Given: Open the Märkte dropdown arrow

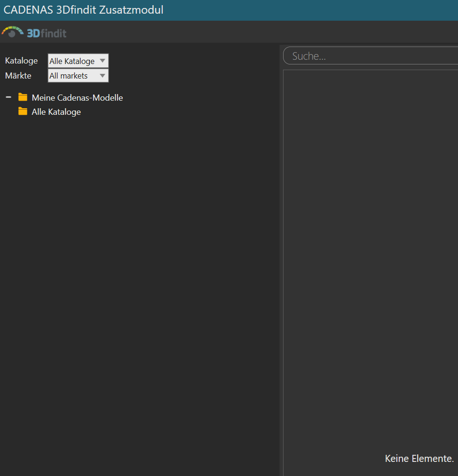Looking at the screenshot, I should coord(103,76).
